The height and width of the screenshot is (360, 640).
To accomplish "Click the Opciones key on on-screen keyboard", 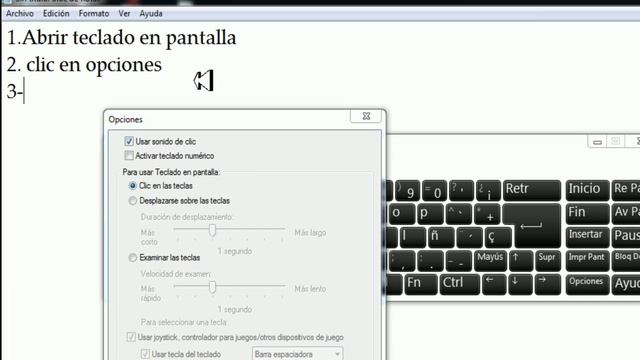I will pos(587,284).
